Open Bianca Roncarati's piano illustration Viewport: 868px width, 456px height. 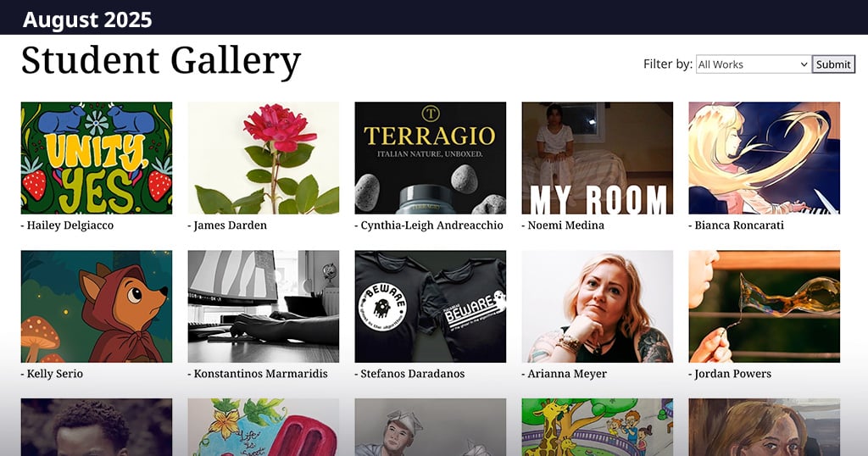(764, 158)
